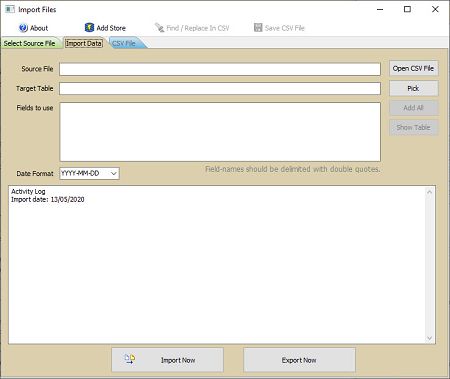Click the Open CSV File button
The height and width of the screenshot is (379, 450).
point(413,68)
